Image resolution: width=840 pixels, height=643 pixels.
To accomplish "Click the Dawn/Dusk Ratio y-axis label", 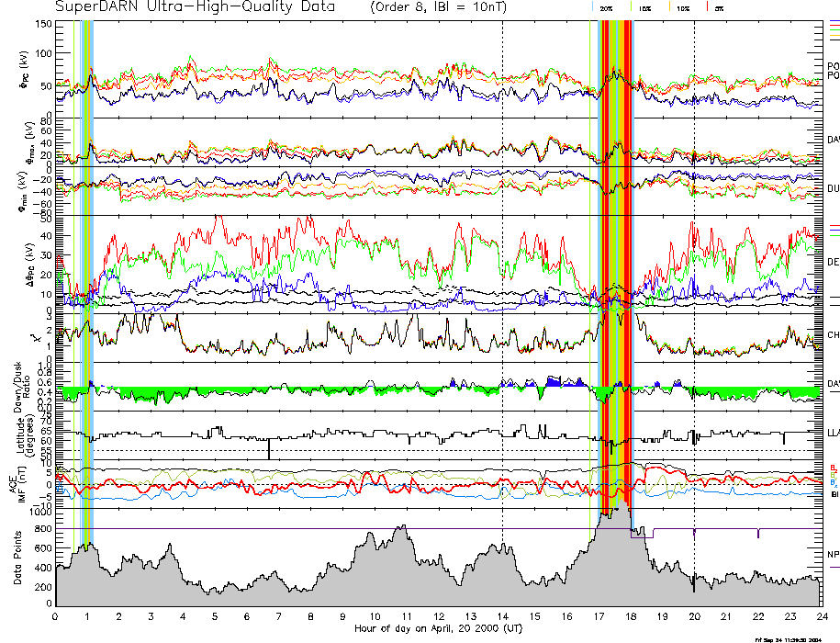I will pos(23,386).
